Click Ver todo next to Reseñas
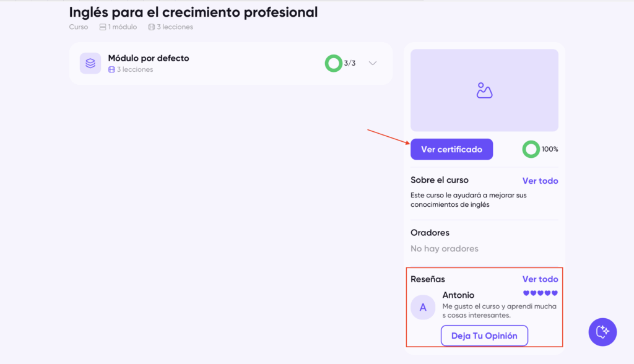The width and height of the screenshot is (634, 364). click(540, 279)
